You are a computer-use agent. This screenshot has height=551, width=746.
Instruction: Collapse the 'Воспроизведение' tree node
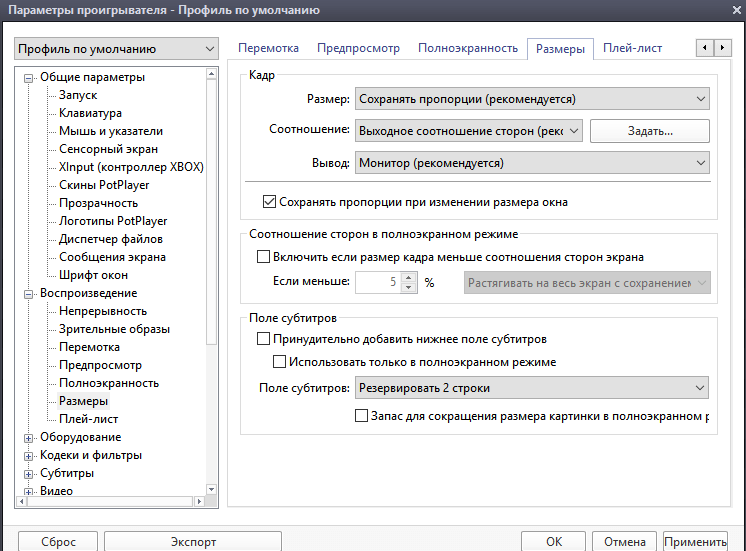tap(29, 293)
